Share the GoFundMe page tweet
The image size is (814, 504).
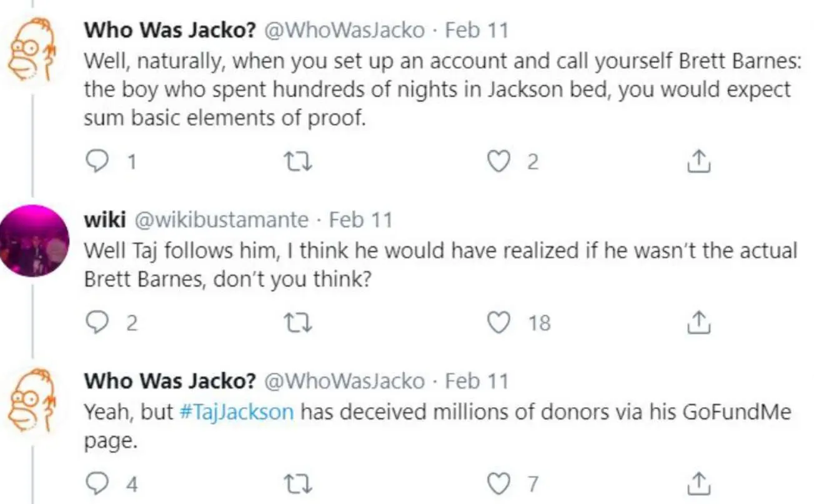coord(698,483)
